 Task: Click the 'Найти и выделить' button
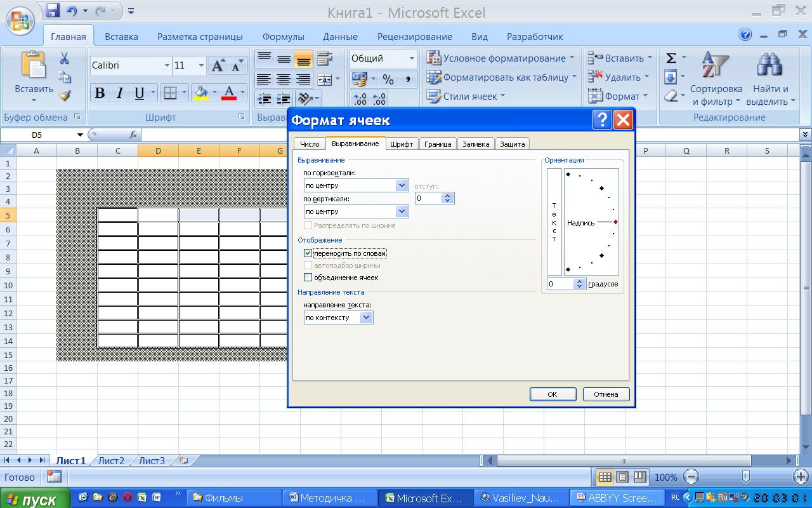pos(771,79)
